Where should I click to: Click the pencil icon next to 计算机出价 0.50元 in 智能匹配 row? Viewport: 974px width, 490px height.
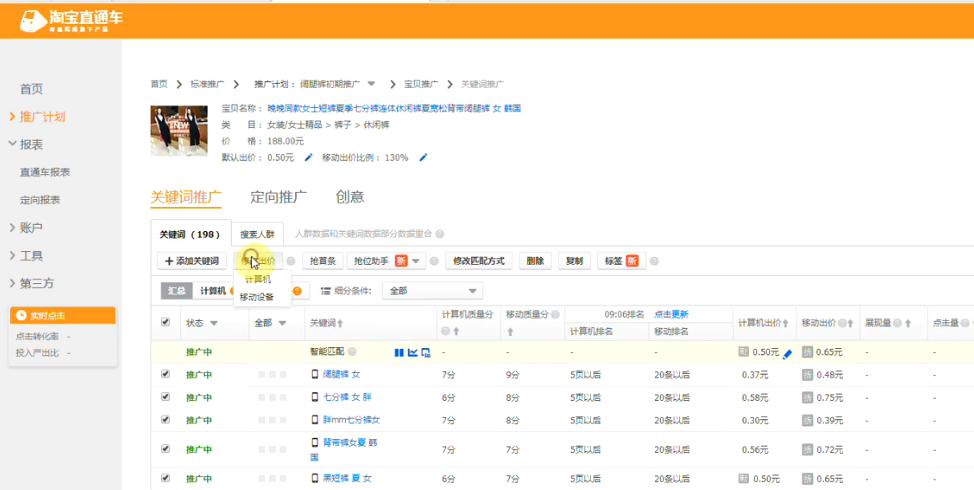(788, 354)
